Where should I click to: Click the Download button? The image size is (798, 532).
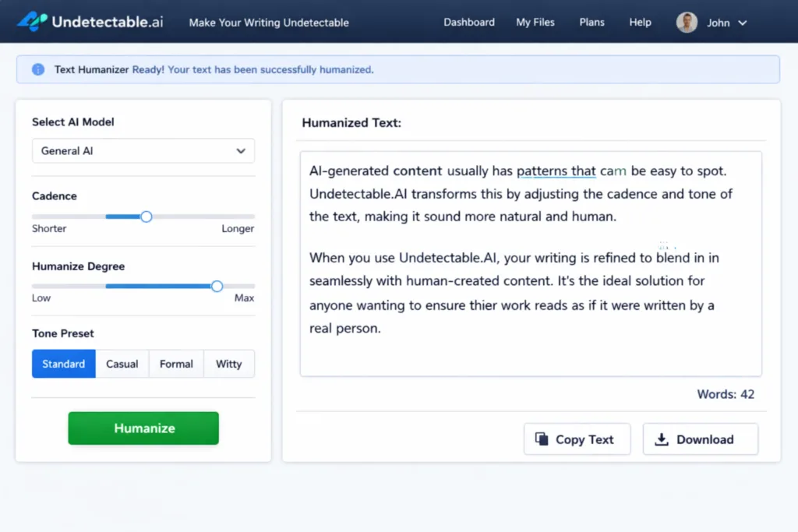[x=700, y=439]
